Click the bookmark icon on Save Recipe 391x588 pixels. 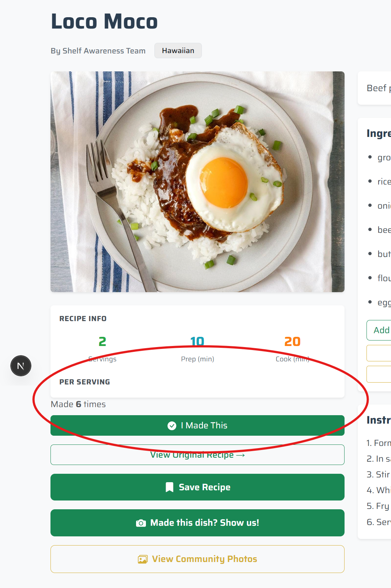pyautogui.click(x=169, y=487)
